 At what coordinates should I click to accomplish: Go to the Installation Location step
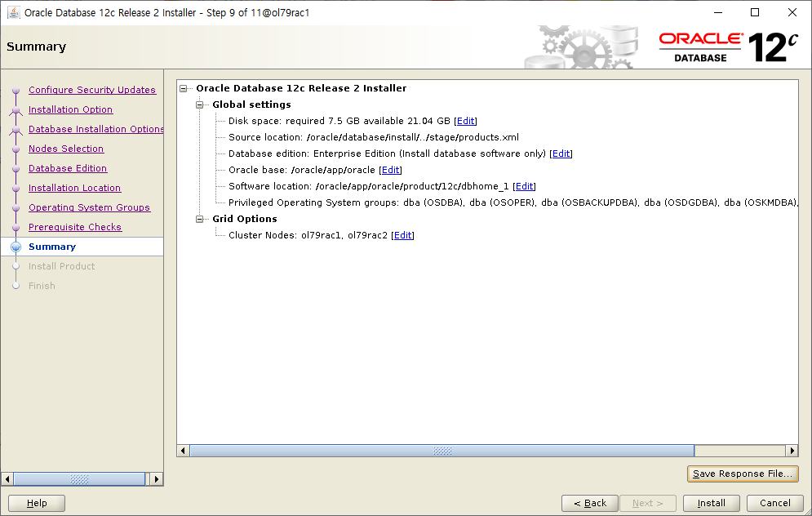coord(74,188)
